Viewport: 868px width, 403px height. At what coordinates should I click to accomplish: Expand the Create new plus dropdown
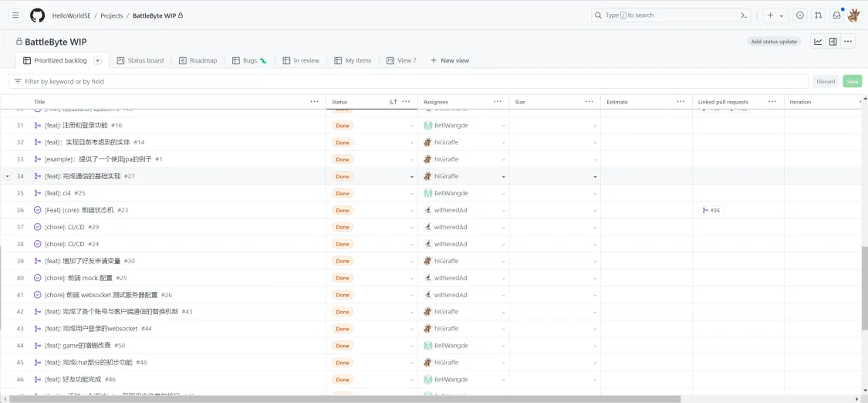point(775,15)
